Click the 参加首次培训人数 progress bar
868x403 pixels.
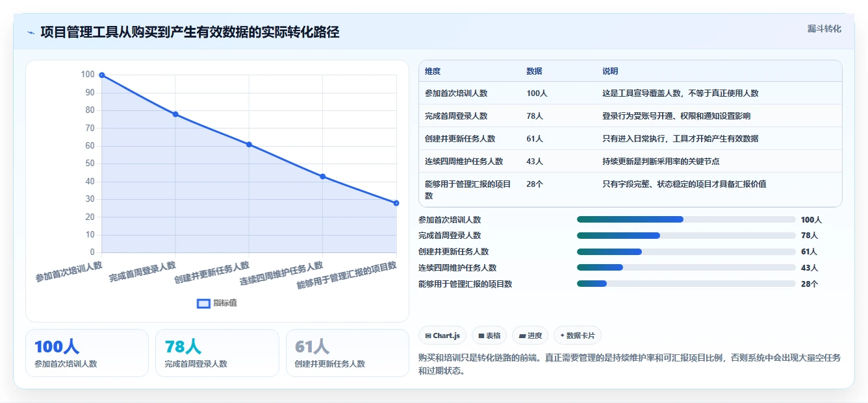686,219
